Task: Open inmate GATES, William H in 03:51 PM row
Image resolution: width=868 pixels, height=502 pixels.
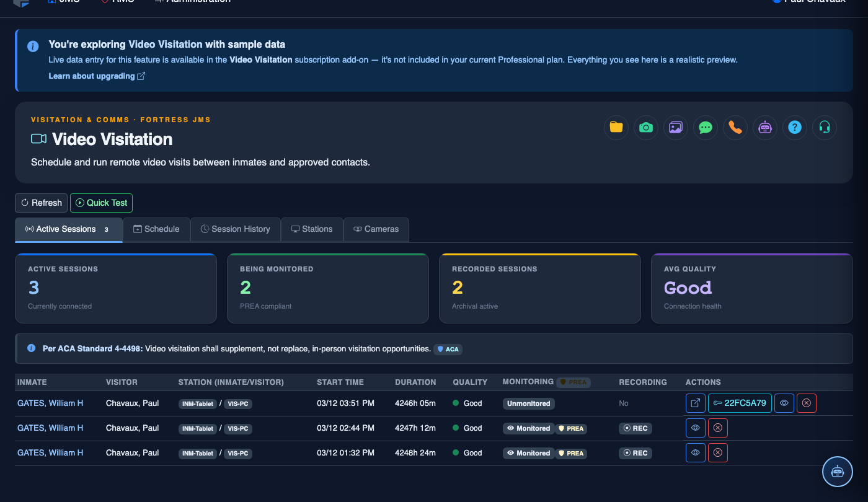Action: 50,403
